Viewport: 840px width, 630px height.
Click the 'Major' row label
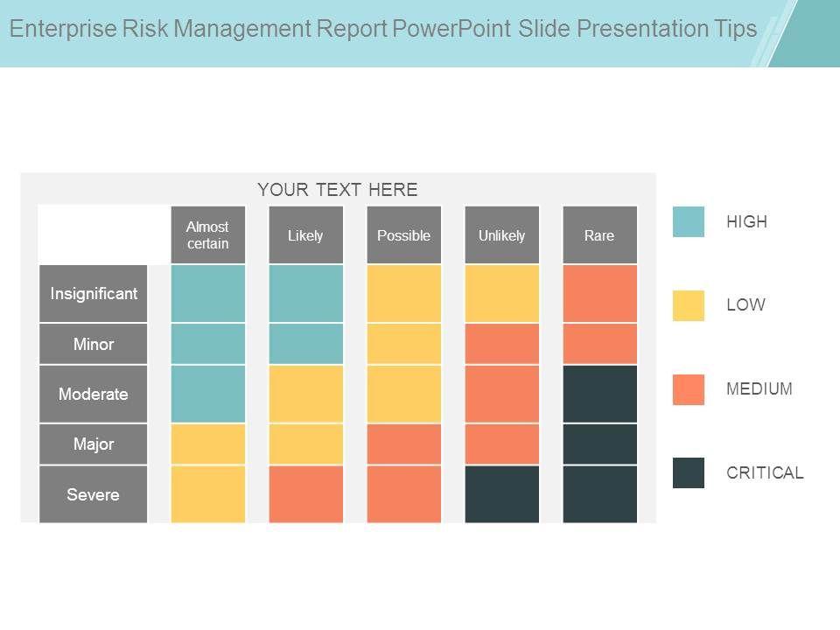tap(94, 444)
